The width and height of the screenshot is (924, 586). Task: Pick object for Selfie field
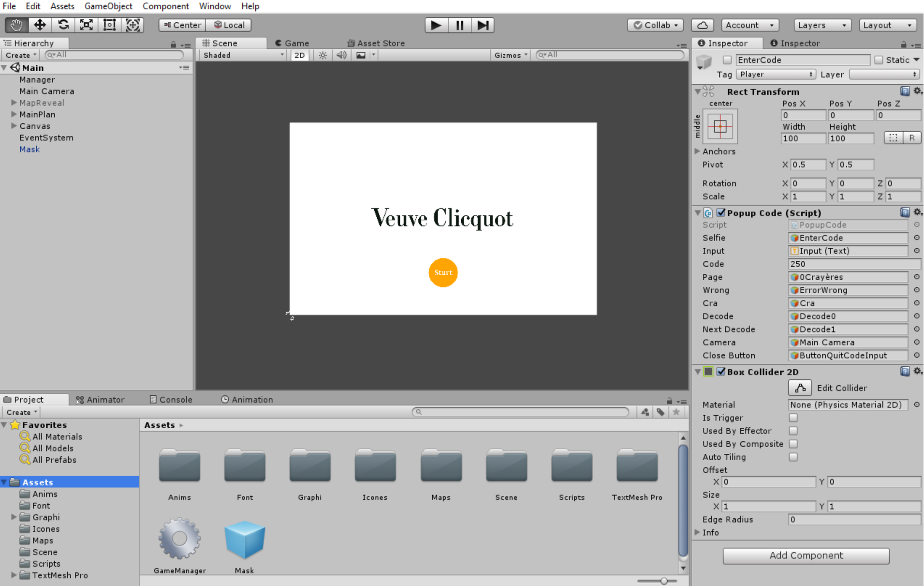point(916,238)
